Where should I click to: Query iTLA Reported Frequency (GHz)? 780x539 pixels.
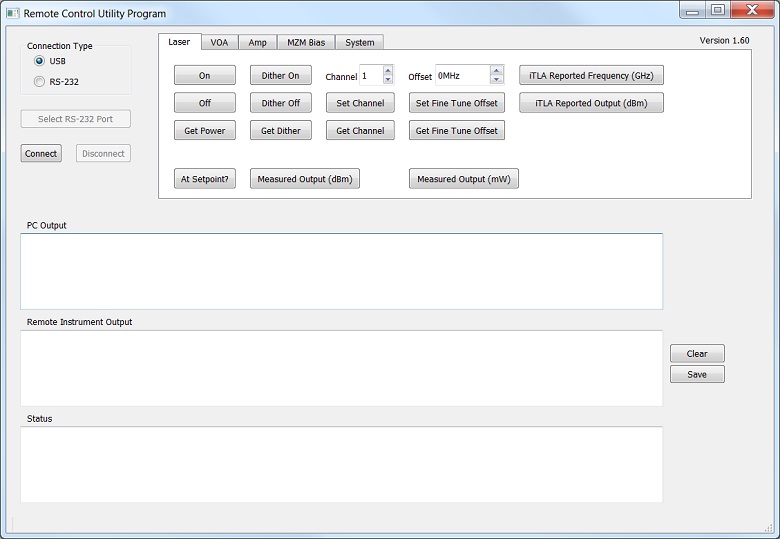click(591, 76)
